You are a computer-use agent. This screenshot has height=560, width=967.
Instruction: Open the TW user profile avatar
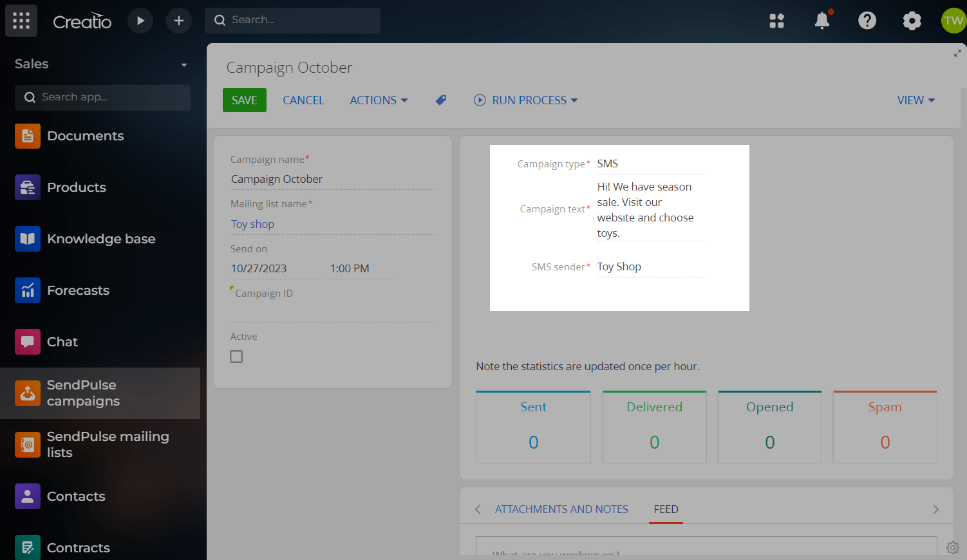(x=953, y=21)
